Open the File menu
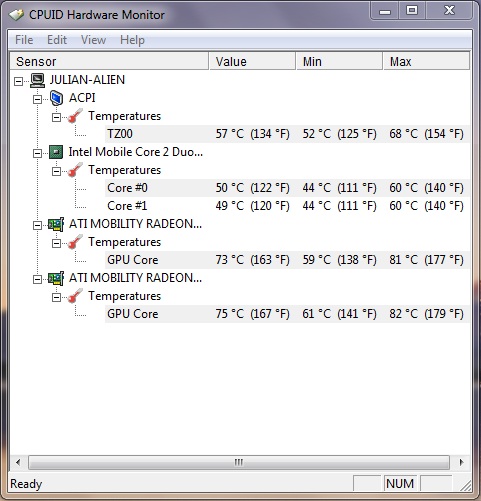Screen dimensions: 481x501 (x=24, y=40)
